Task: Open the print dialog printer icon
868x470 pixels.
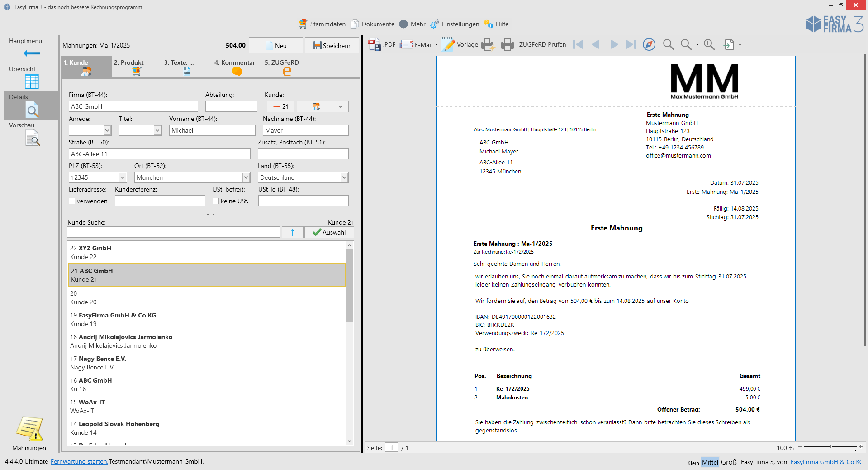Action: (508, 44)
